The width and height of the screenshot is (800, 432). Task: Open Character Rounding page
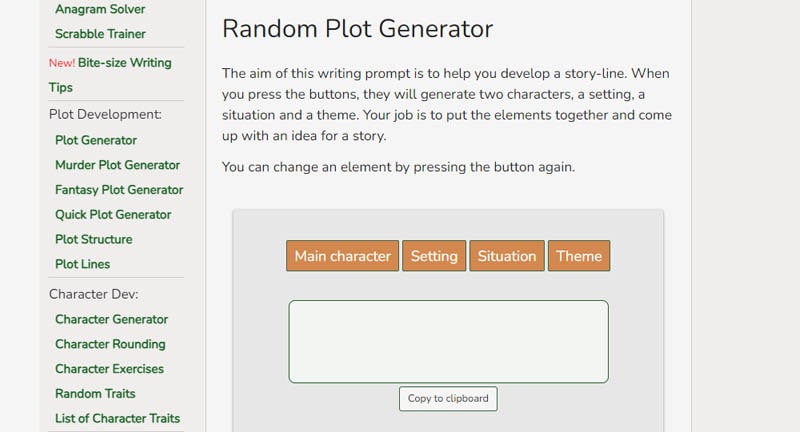[110, 344]
